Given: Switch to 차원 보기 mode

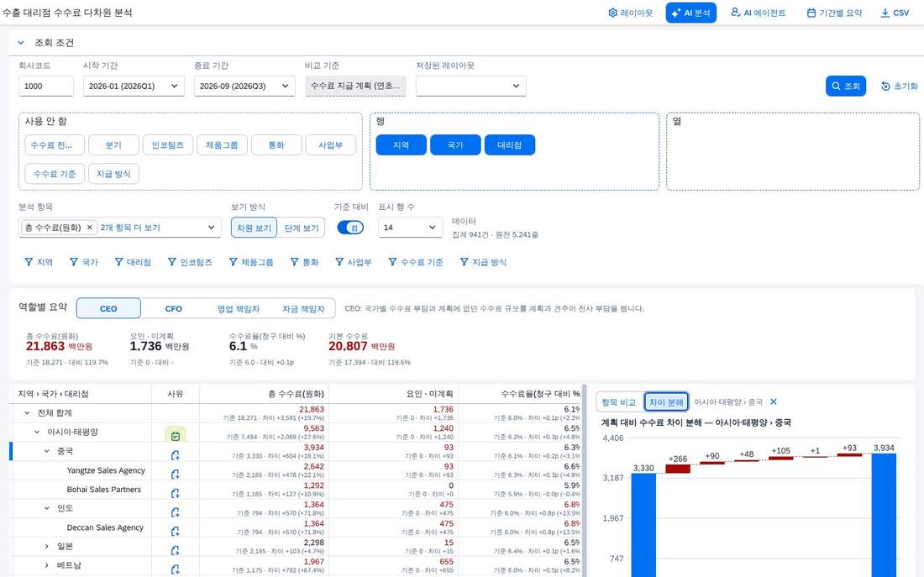Looking at the screenshot, I should click(x=254, y=228).
